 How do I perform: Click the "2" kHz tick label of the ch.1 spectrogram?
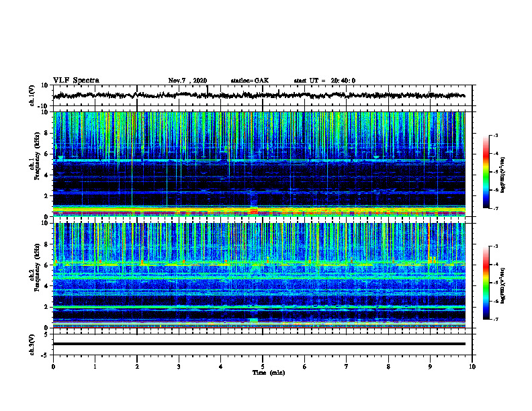coord(46,196)
